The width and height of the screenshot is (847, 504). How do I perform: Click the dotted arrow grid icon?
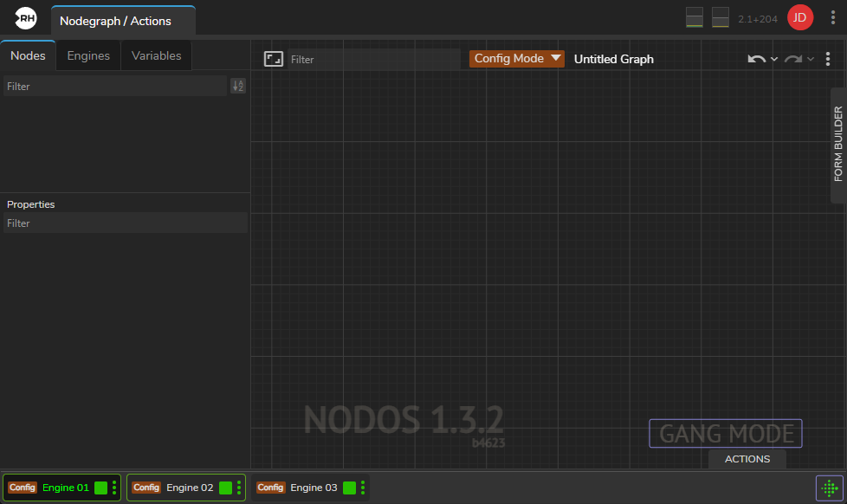829,488
